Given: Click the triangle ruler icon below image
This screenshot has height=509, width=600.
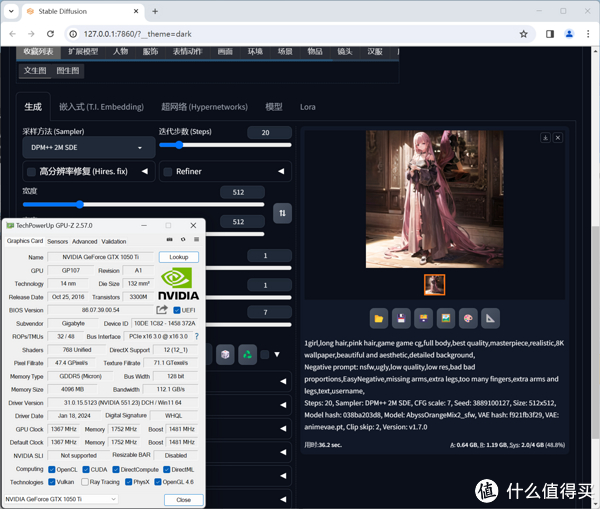Looking at the screenshot, I should (491, 319).
